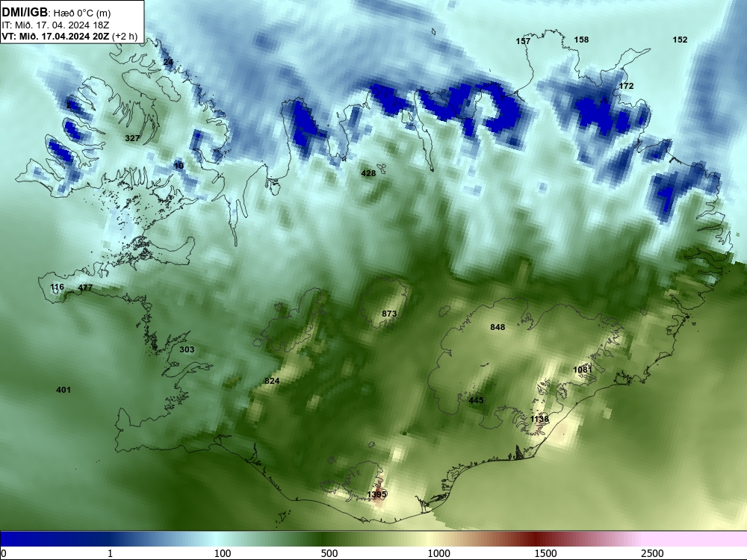Image resolution: width=747 pixels, height=560 pixels.
Task: Click the map value 848
Action: pyautogui.click(x=498, y=327)
